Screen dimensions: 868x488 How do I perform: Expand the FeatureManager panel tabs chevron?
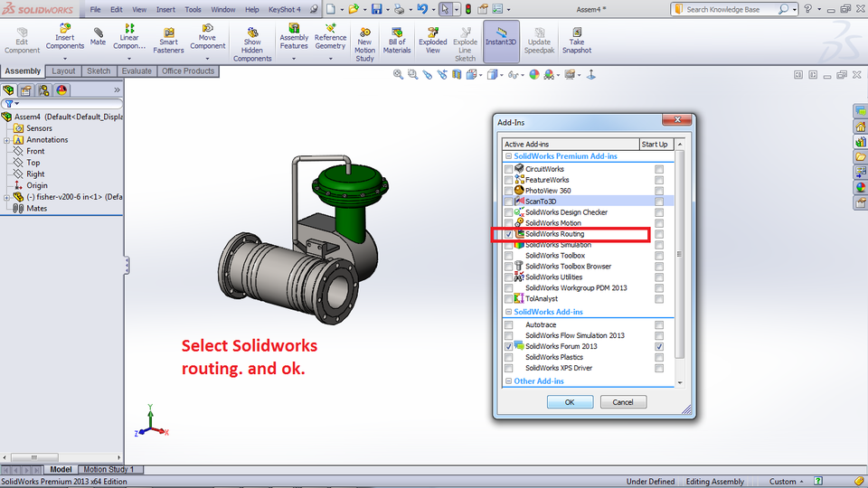(x=117, y=90)
